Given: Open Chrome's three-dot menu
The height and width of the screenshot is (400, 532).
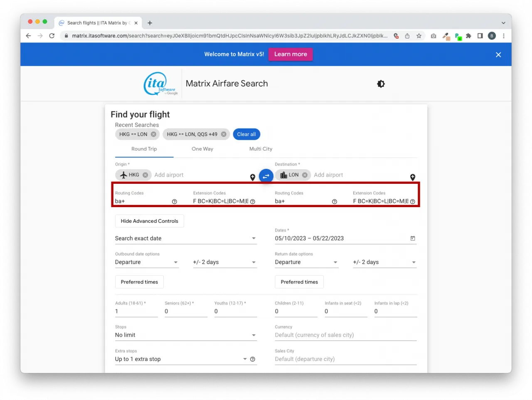Looking at the screenshot, I should [x=504, y=36].
